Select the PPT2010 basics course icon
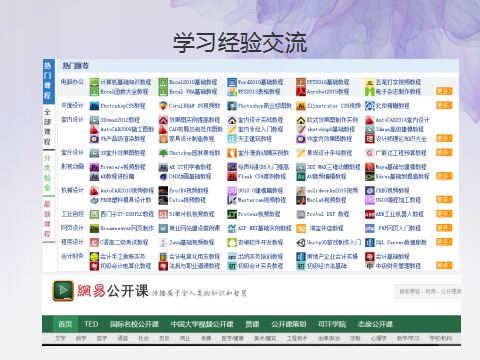Image resolution: width=480 pixels, height=360 pixels. tap(301, 82)
